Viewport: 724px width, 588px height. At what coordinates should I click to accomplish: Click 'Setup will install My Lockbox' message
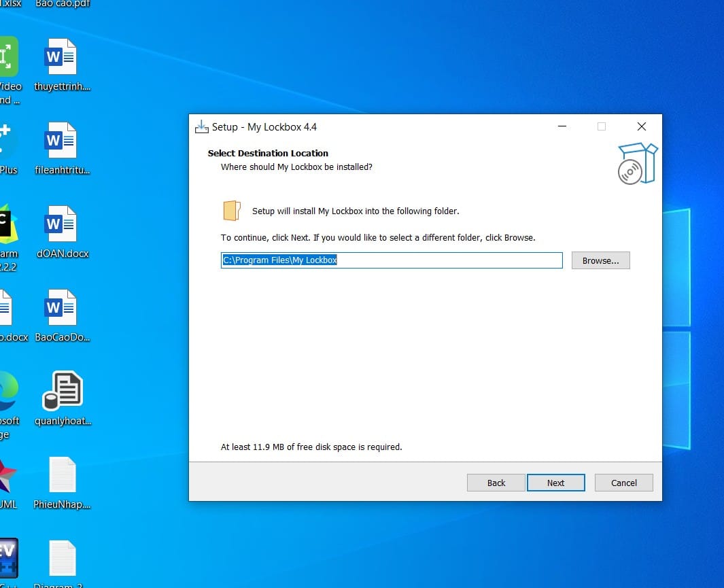pyautogui.click(x=356, y=211)
